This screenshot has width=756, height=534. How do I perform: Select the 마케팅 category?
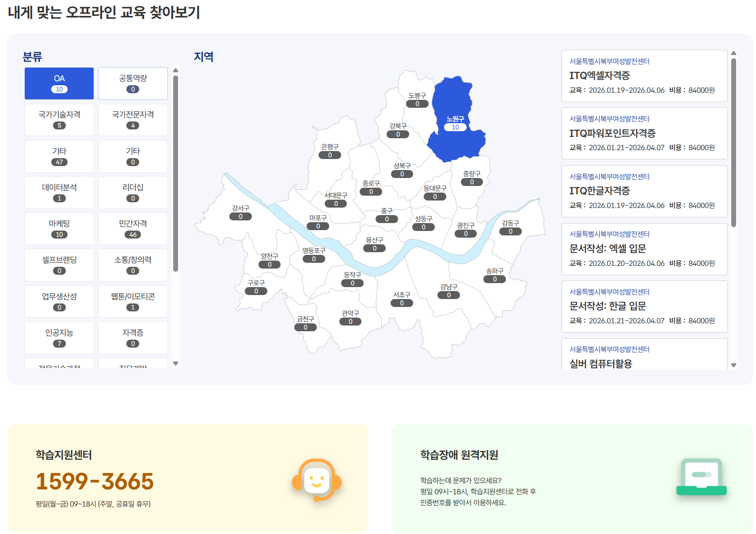click(59, 229)
